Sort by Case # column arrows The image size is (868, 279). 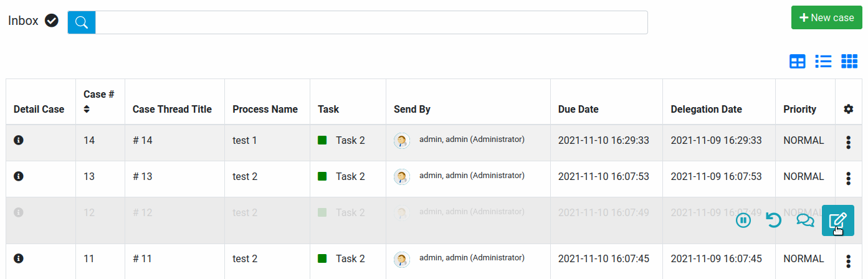coord(87,109)
